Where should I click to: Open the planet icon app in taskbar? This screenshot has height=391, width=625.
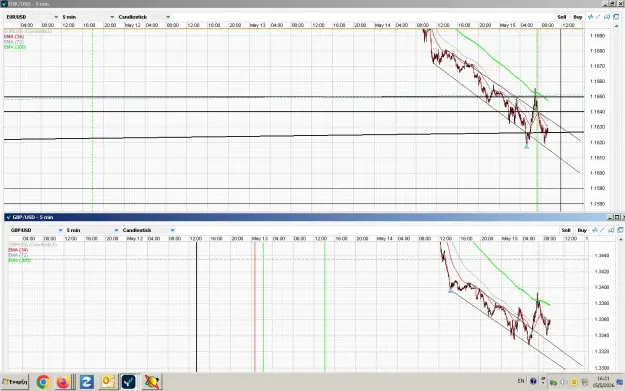[x=151, y=382]
